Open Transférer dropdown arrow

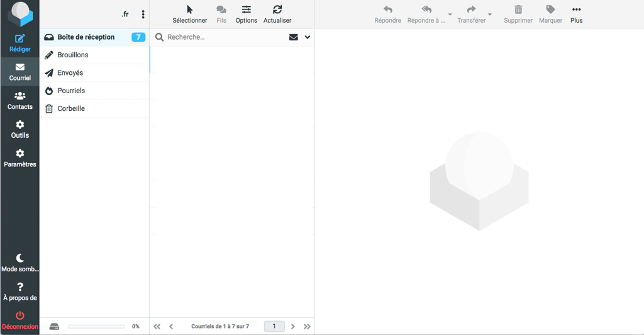coord(490,14)
